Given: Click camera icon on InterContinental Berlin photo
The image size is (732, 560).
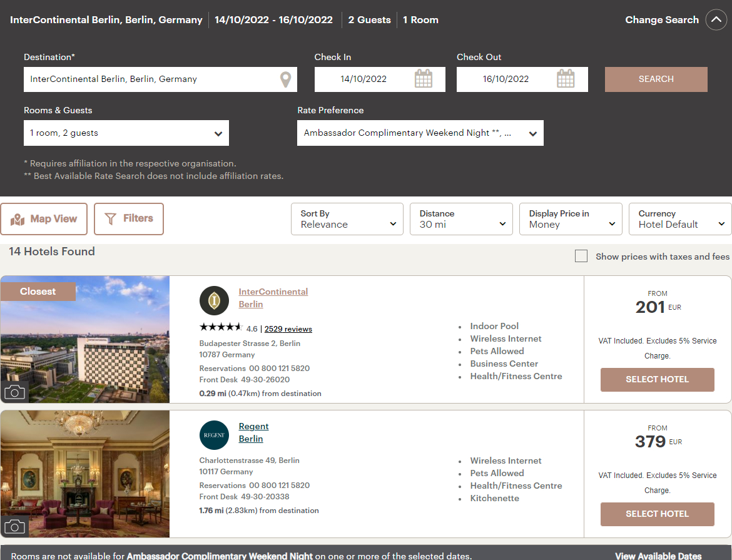Looking at the screenshot, I should click(14, 392).
